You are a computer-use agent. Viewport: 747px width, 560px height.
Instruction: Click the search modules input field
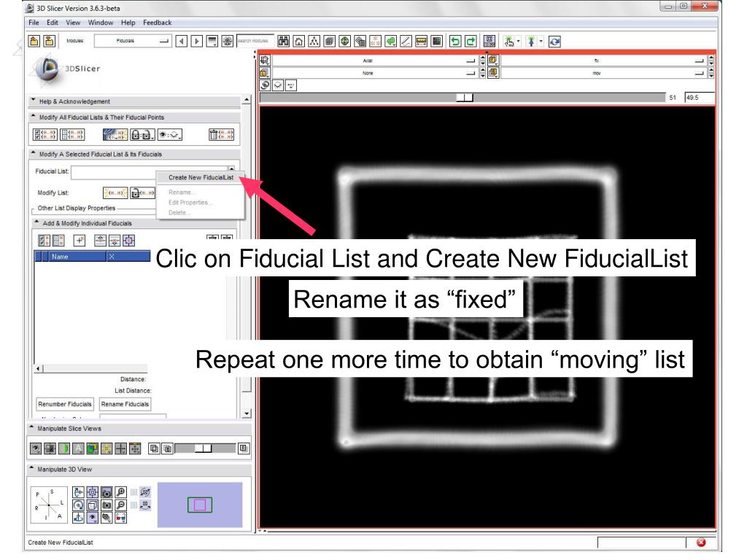pyautogui.click(x=255, y=41)
